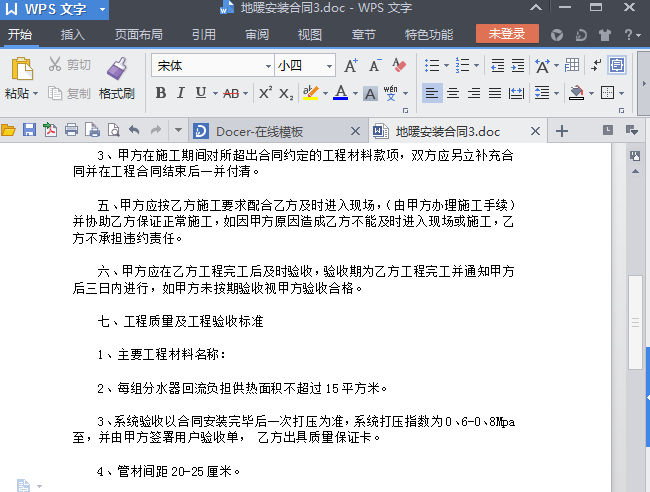Click the paragraph shading paint bucket

tap(576, 93)
